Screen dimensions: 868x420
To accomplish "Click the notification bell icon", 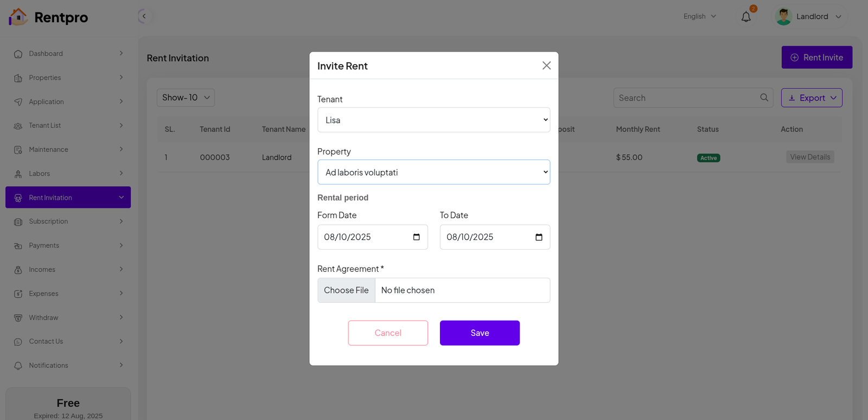I will (x=746, y=17).
